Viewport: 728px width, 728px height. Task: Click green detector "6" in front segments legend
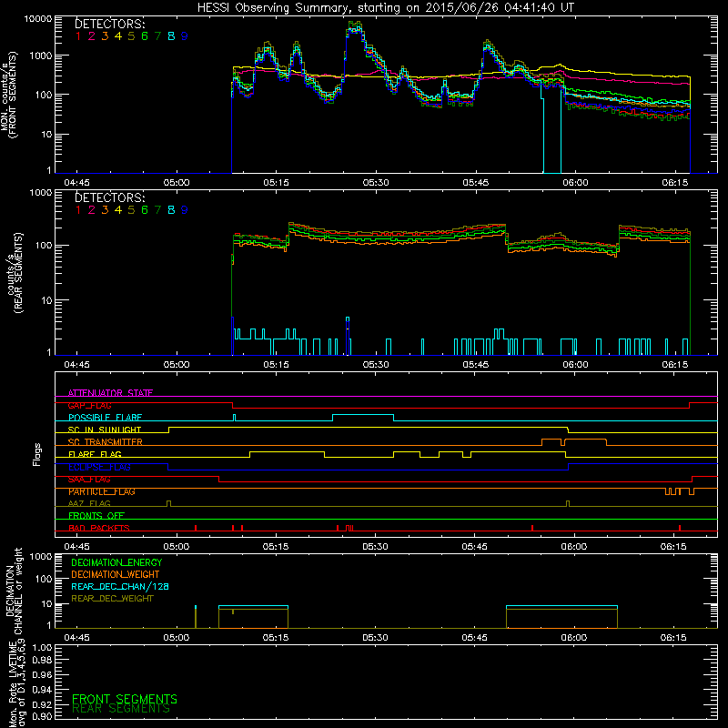[145, 36]
